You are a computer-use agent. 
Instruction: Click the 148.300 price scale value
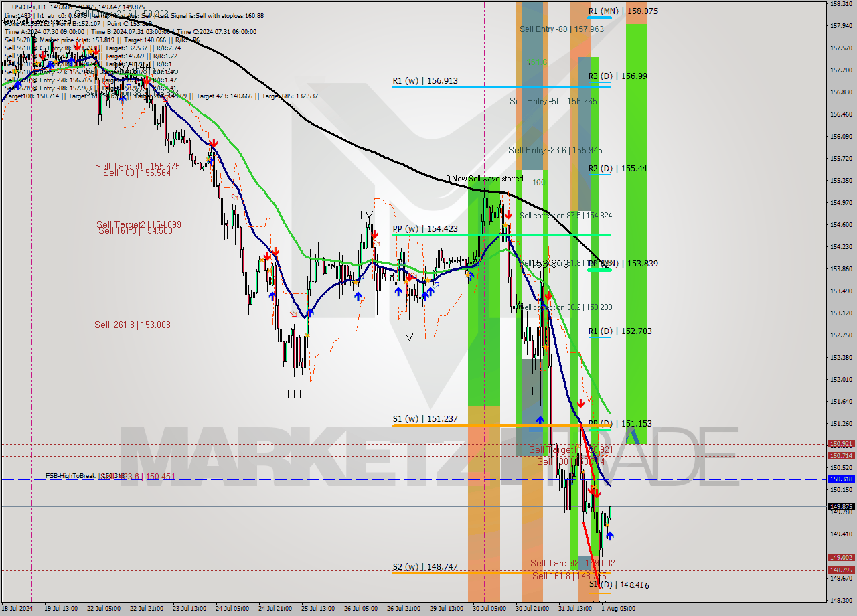pos(841,600)
